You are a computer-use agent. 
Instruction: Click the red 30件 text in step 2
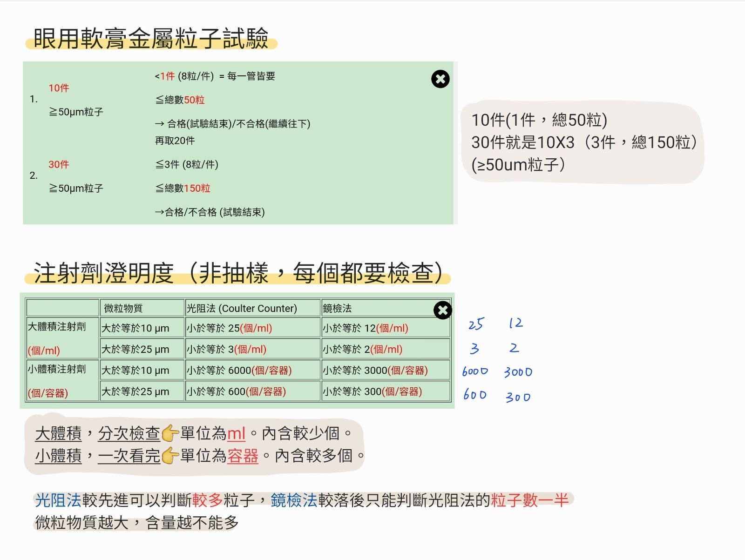59,164
